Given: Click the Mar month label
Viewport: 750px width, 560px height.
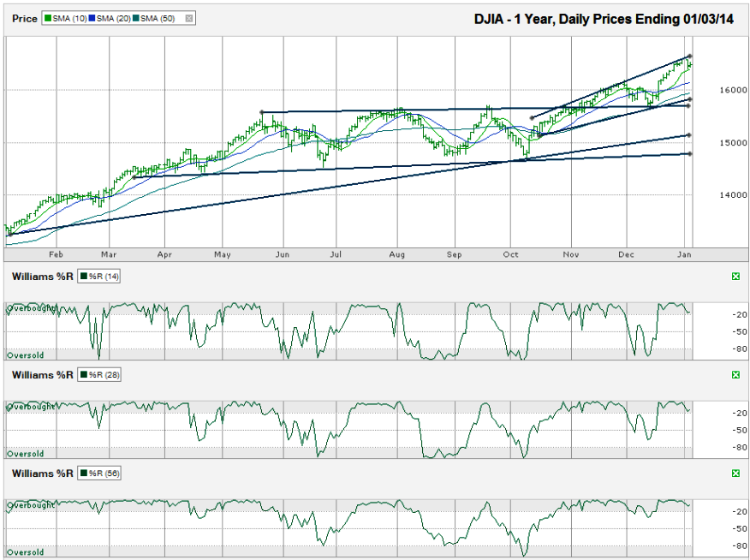Looking at the screenshot, I should point(109,254).
